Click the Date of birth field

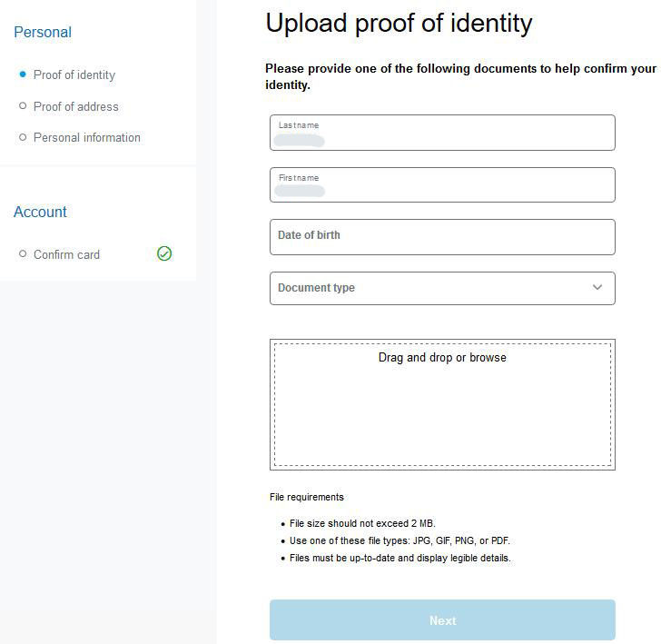[x=442, y=236]
